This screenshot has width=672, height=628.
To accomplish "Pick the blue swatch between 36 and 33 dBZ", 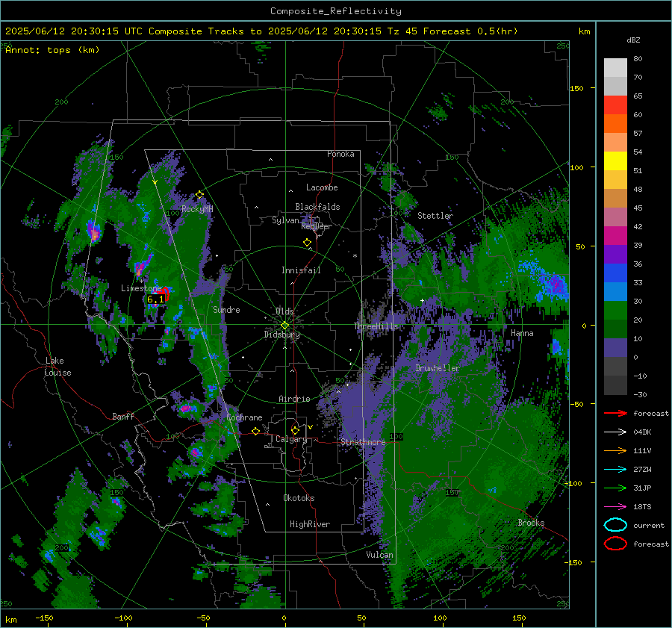I will (x=615, y=273).
